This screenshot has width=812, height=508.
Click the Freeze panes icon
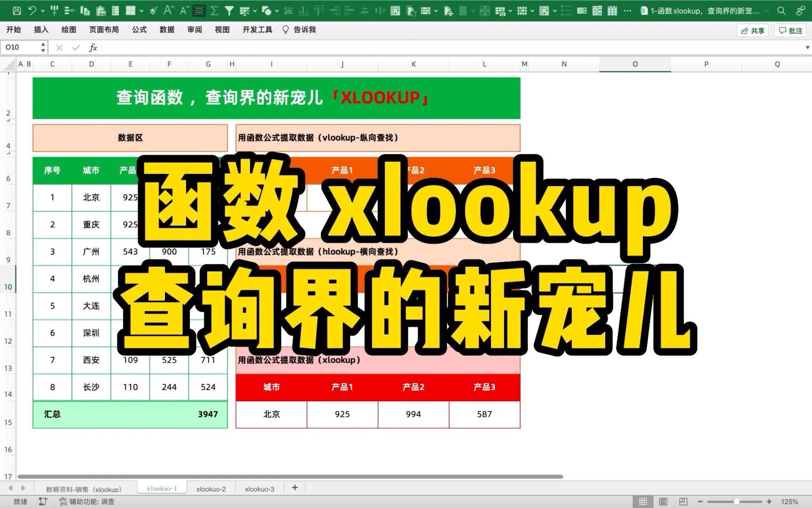point(426,10)
